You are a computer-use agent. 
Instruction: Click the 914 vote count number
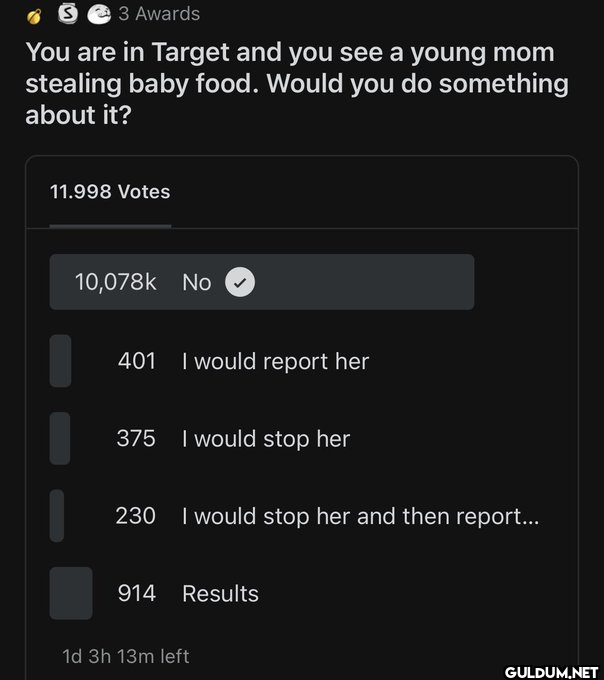pos(137,593)
